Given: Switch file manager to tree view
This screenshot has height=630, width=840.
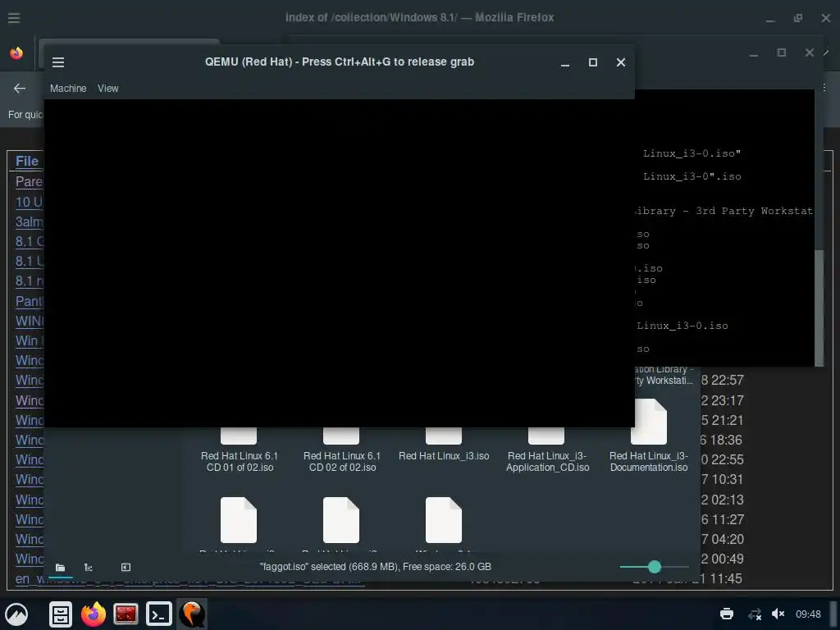Looking at the screenshot, I should coord(89,568).
